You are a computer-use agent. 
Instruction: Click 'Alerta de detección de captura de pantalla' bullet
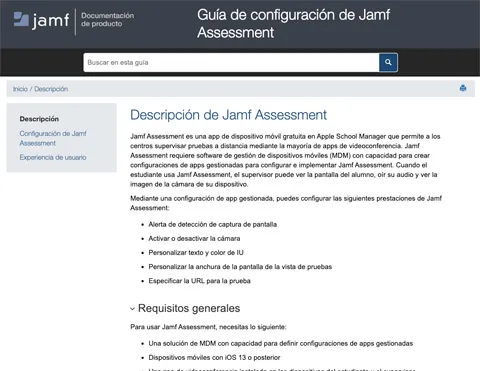pyautogui.click(x=213, y=224)
